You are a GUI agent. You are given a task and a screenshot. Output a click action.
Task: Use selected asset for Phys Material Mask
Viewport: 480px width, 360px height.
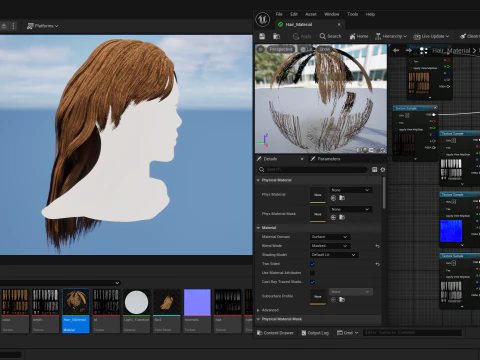point(333,217)
